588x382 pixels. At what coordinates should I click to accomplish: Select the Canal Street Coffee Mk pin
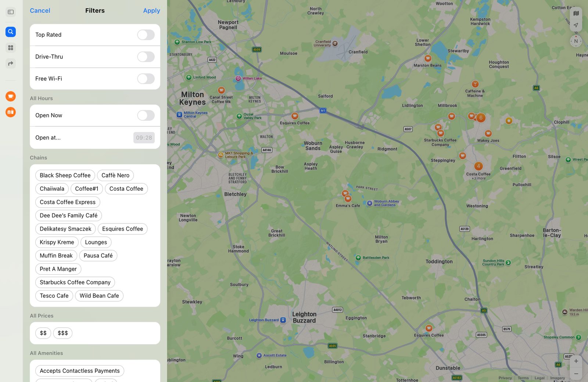[x=221, y=90]
